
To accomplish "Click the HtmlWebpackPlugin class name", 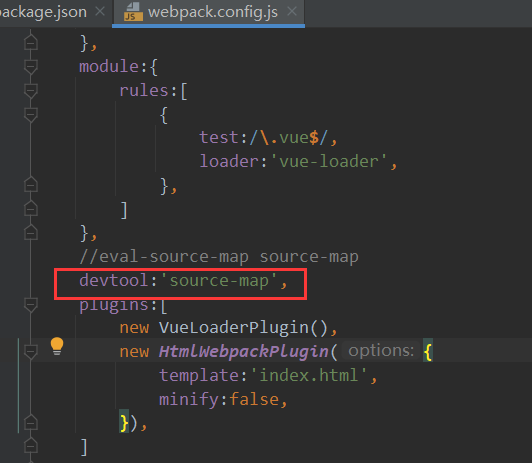I will [244, 351].
